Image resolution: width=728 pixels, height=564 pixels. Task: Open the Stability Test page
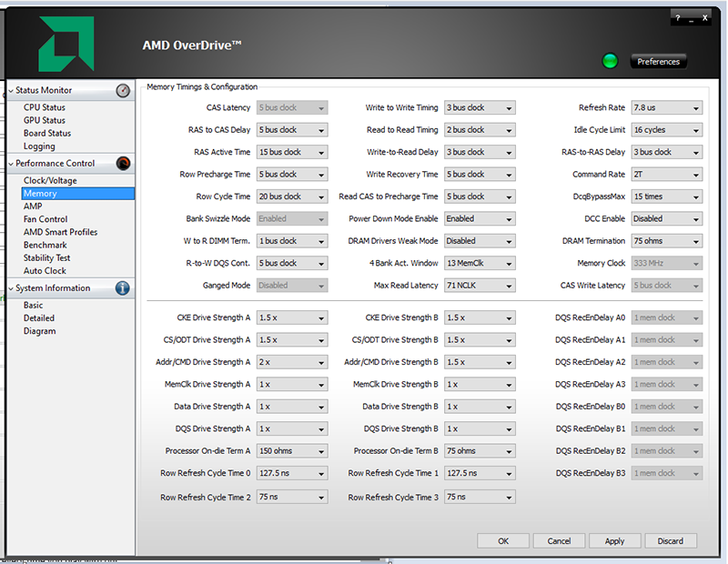[47, 258]
